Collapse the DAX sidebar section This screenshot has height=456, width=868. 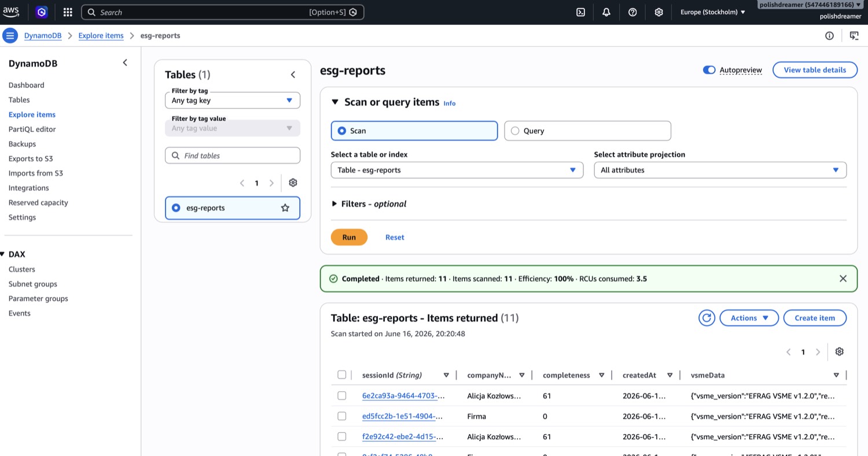3,254
